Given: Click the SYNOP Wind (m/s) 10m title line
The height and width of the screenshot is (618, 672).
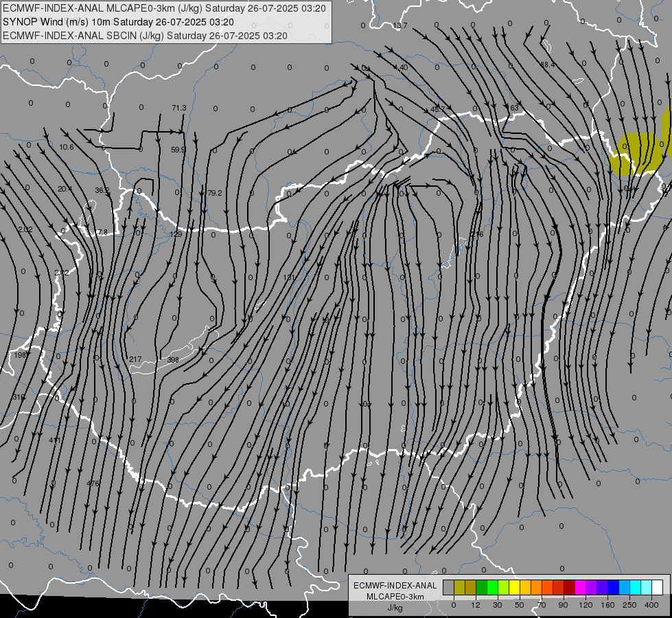Looking at the screenshot, I should click(118, 22).
